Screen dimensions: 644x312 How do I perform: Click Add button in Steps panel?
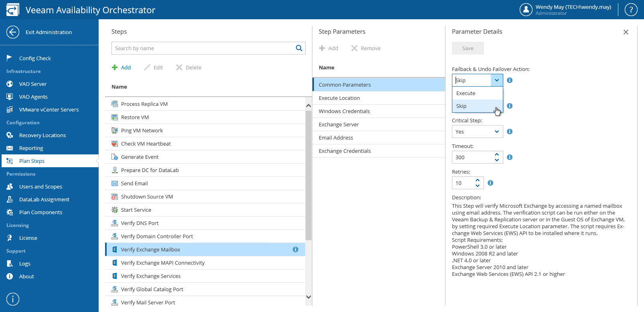point(121,67)
